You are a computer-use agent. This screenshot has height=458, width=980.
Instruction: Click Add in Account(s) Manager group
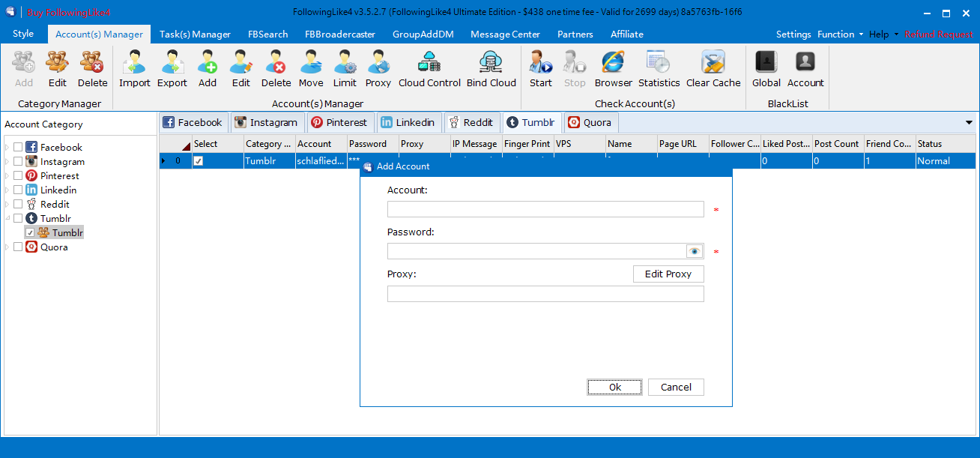(208, 69)
